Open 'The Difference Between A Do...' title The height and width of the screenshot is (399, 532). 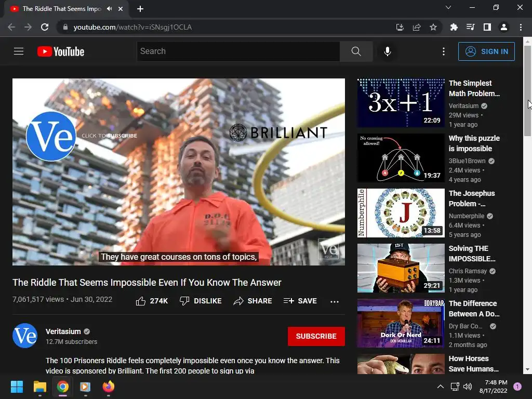coord(474,309)
